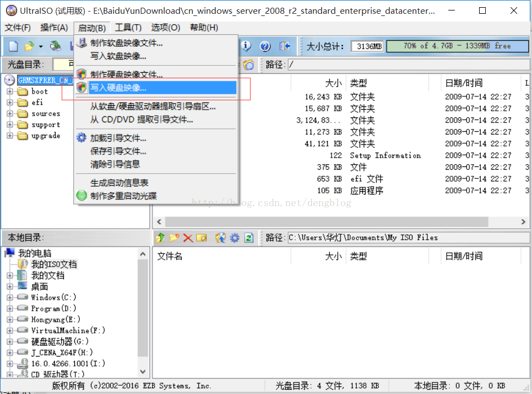This screenshot has width=532, height=394.
Task: Choose 写入软盘映像... menu entry
Action: [156, 56]
